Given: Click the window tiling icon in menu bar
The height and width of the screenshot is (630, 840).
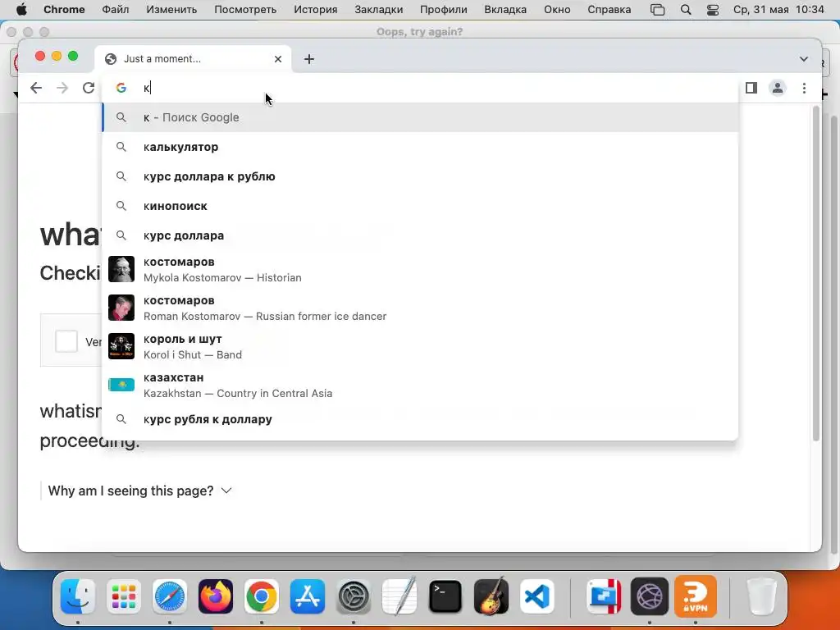Looking at the screenshot, I should 657,10.
